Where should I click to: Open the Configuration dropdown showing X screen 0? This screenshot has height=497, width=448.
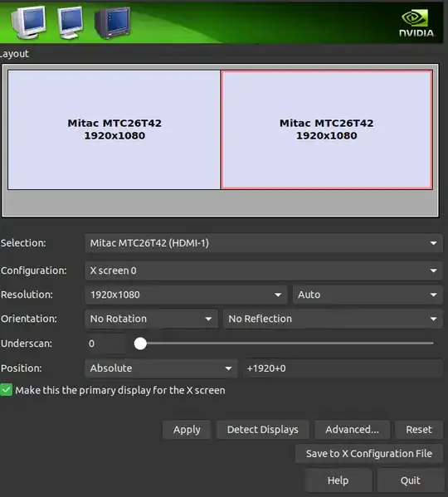click(263, 270)
